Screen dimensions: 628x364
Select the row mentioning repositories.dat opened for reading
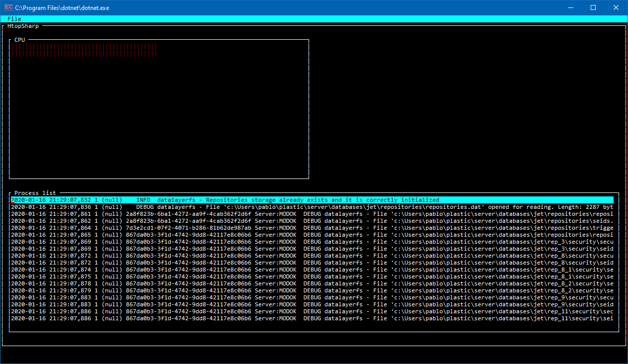pyautogui.click(x=312, y=207)
